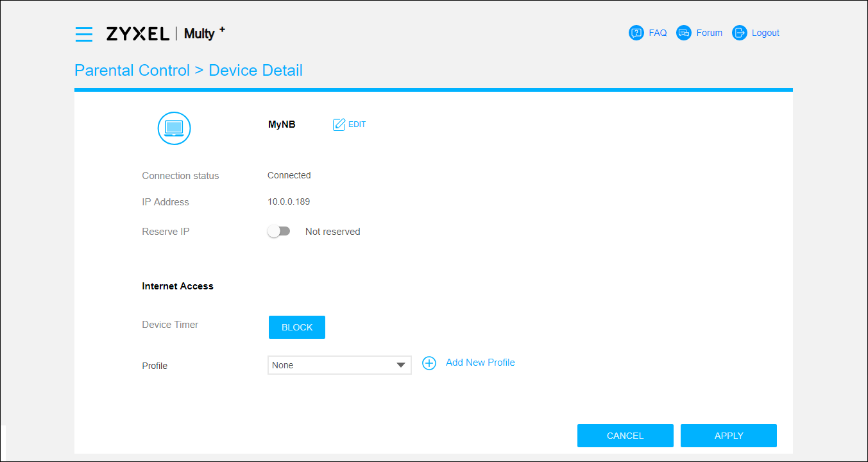This screenshot has height=462, width=868.
Task: Click the APPLY button
Action: (x=729, y=436)
